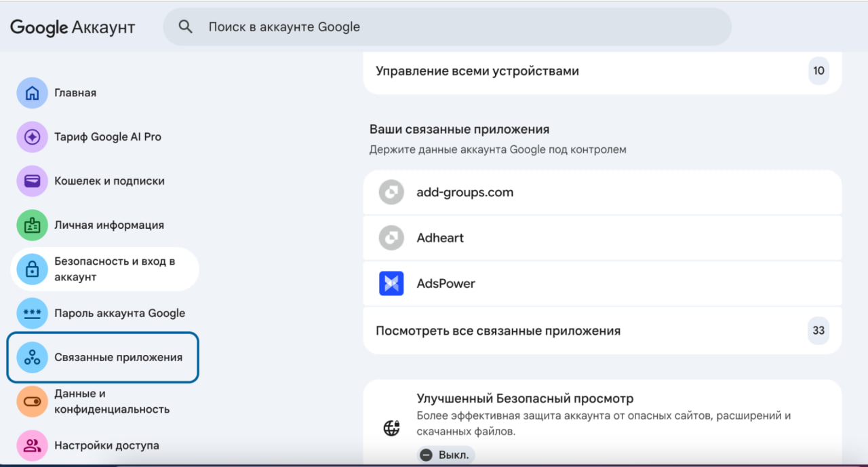Select Безопасность и вход в аккаунт

[106, 269]
